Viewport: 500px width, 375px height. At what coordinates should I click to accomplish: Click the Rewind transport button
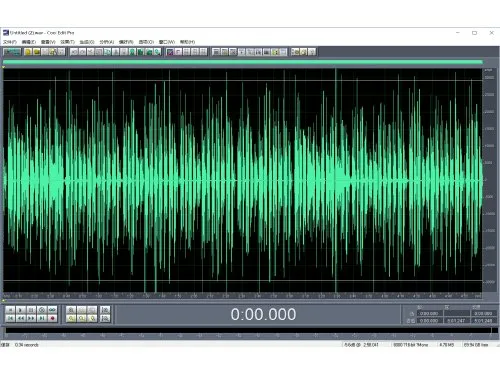20,318
